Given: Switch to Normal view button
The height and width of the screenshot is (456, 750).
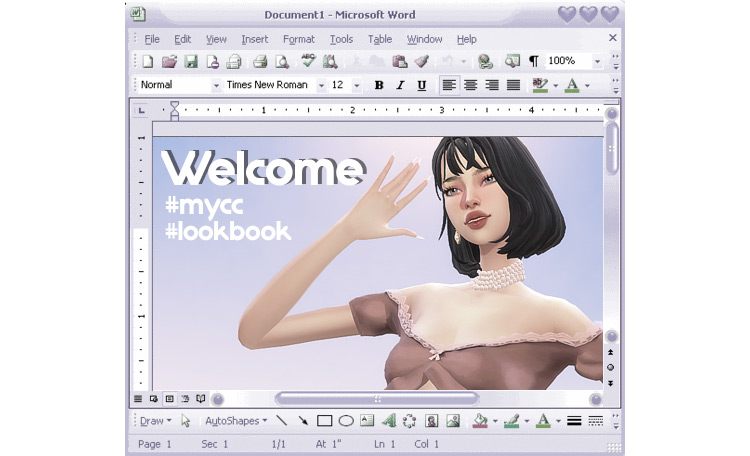Looking at the screenshot, I should [x=138, y=399].
